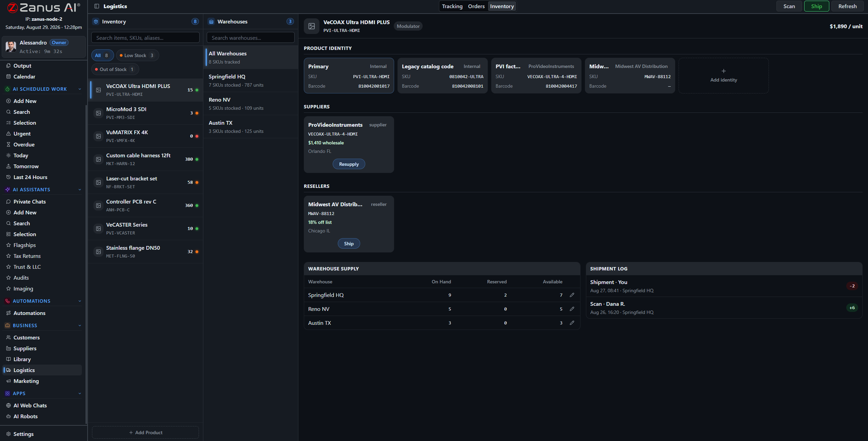Toggle the sidebar panel icon beside Logistics

click(97, 6)
